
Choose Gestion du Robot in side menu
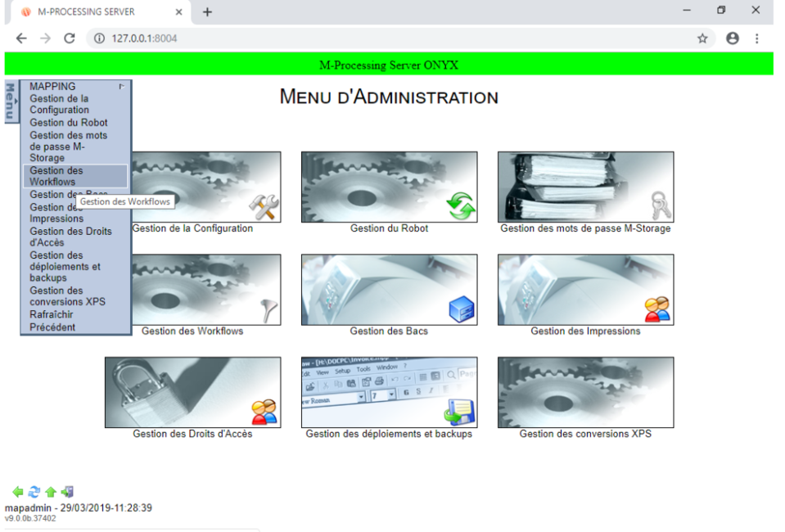coord(68,123)
